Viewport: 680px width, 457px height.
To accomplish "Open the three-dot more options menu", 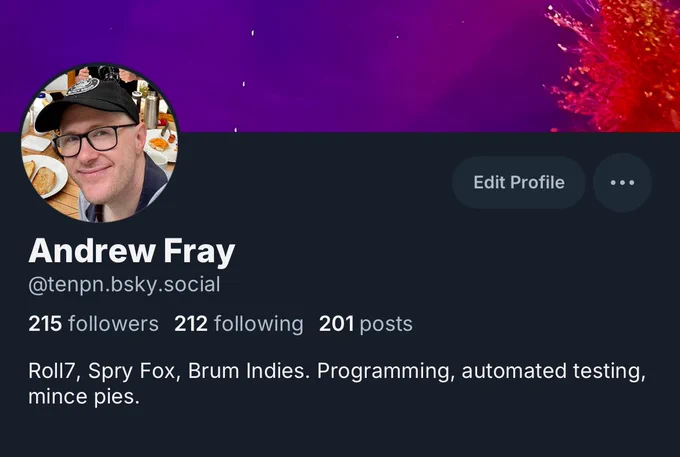I will coord(622,183).
